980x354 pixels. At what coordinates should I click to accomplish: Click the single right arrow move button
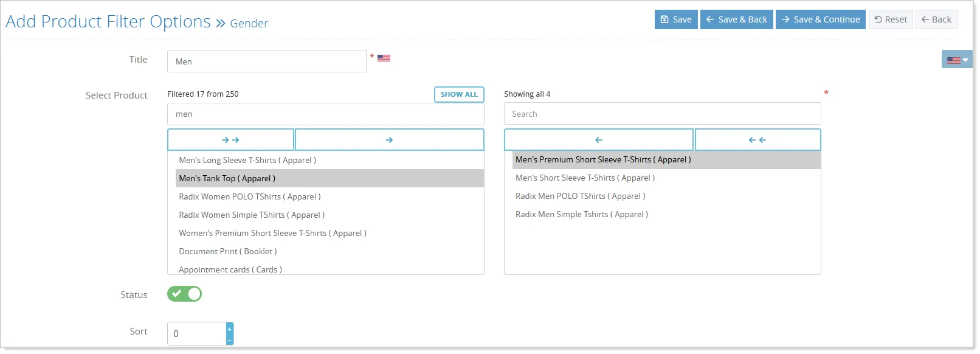tap(389, 140)
